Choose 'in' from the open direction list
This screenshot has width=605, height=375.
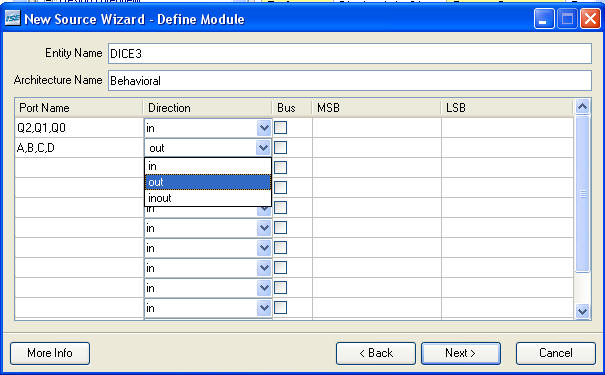click(x=208, y=166)
